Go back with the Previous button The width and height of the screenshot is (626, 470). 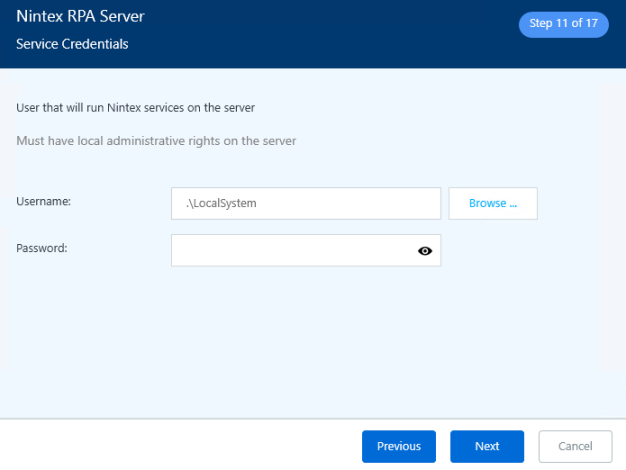pos(398,446)
